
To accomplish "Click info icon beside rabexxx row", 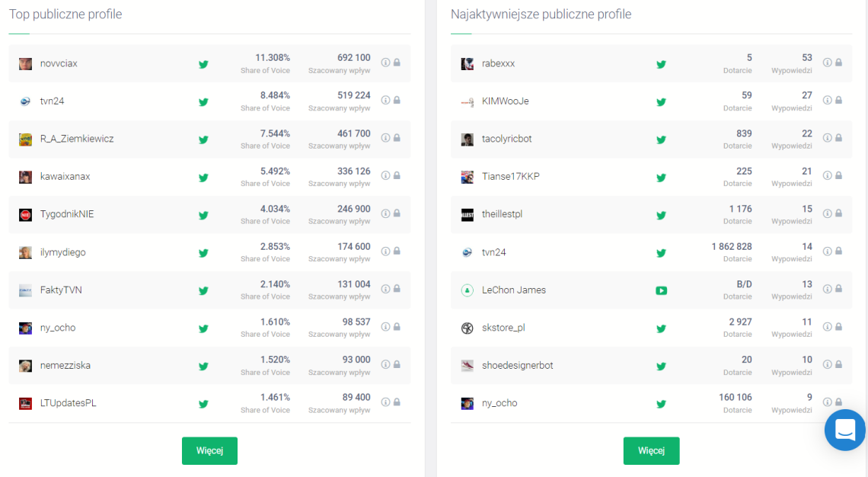I will tap(827, 62).
